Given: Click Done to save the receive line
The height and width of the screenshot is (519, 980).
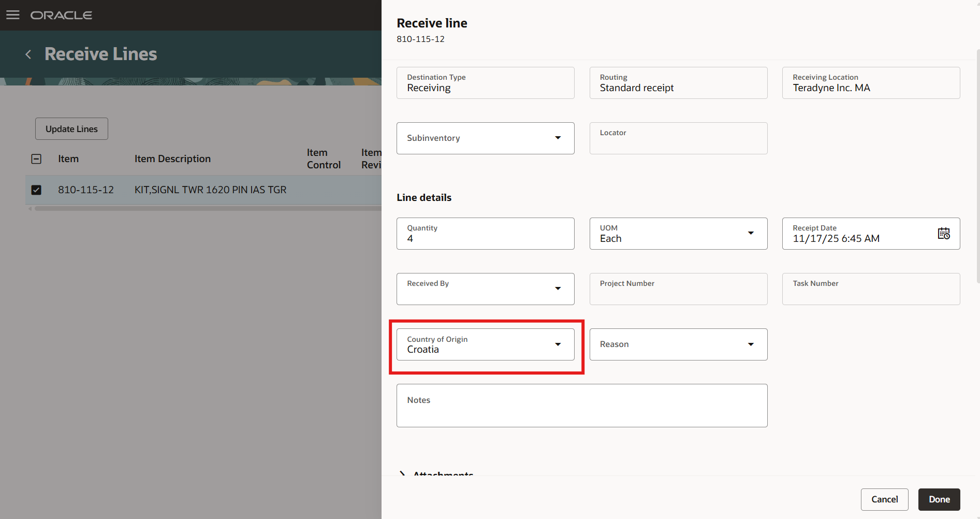Looking at the screenshot, I should click(x=939, y=499).
